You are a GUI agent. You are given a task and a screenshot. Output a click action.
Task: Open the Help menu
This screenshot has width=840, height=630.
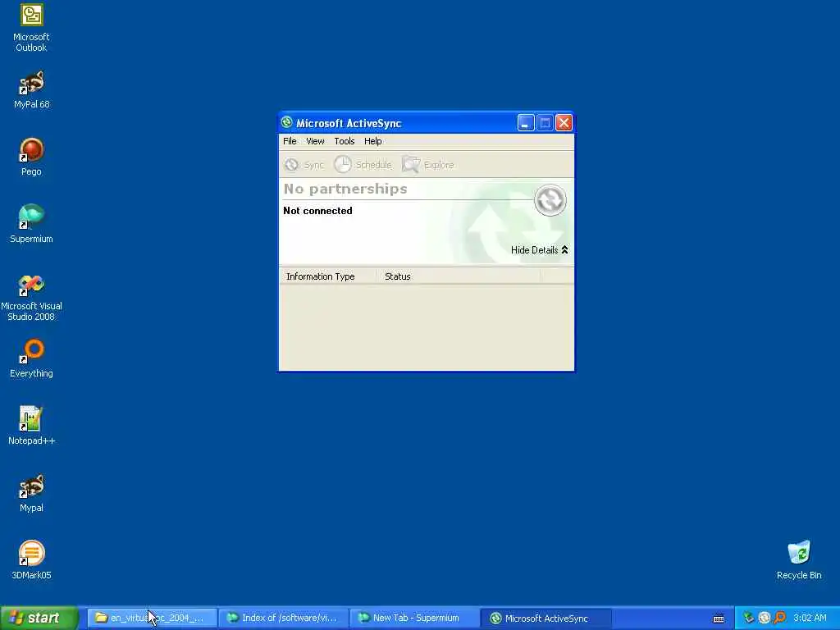[373, 141]
